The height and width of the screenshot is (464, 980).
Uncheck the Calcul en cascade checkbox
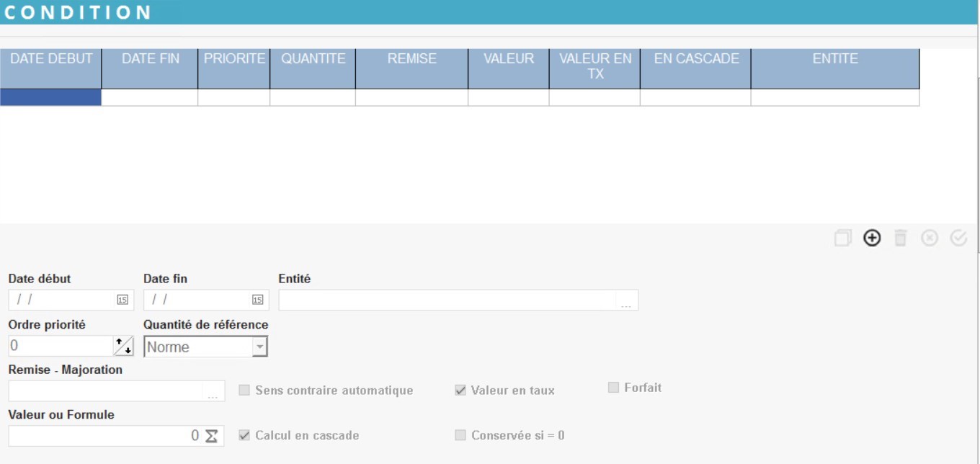point(244,435)
